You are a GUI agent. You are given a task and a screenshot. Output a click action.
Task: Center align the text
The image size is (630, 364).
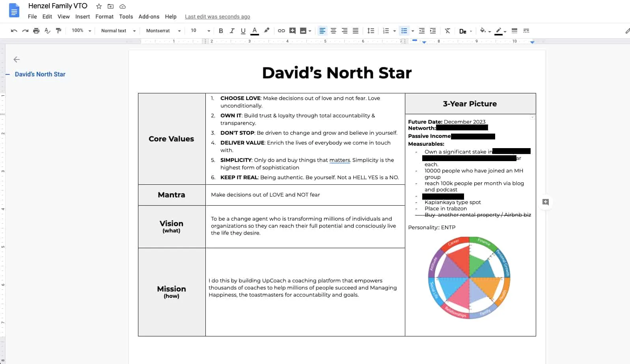pos(334,31)
